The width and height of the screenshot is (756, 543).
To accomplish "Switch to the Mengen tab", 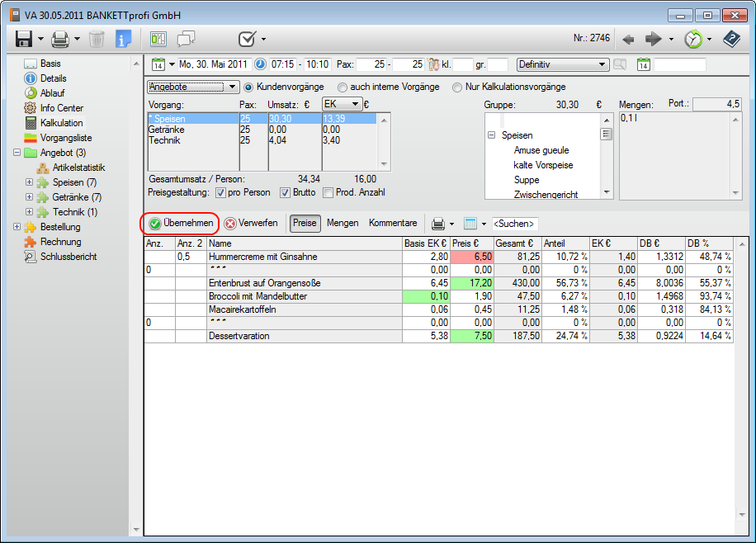I will (343, 223).
